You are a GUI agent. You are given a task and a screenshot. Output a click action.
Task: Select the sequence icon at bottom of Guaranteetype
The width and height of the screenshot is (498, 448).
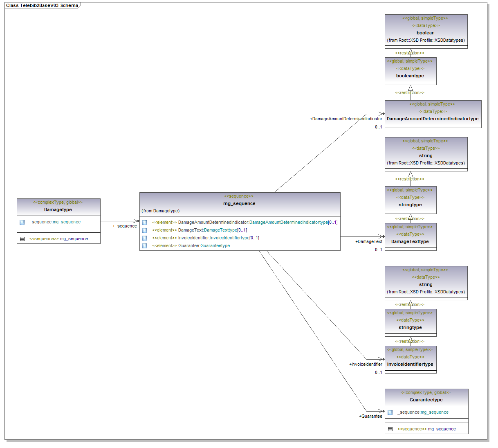390,429
